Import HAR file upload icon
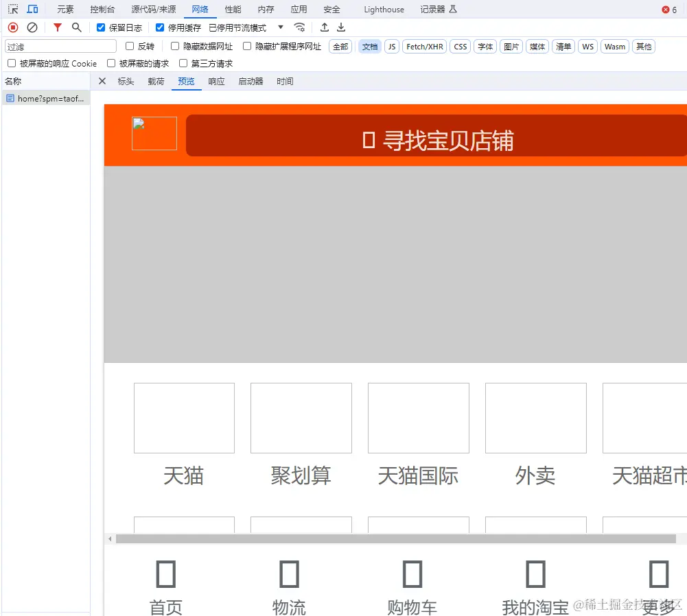This screenshot has height=616, width=687. tap(324, 27)
